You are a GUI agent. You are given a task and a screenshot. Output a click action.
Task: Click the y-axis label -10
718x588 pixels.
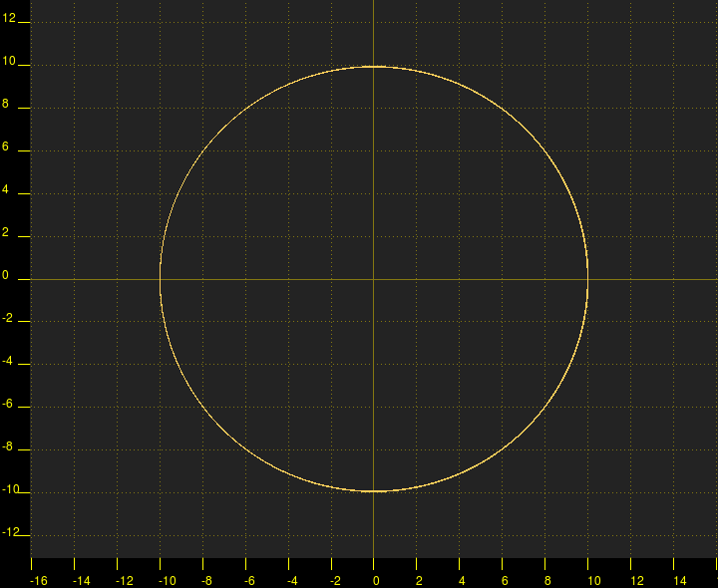tap(11, 489)
